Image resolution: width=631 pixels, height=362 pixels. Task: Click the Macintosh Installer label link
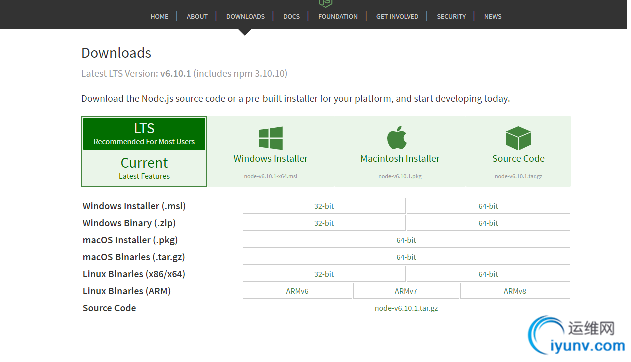[400, 158]
